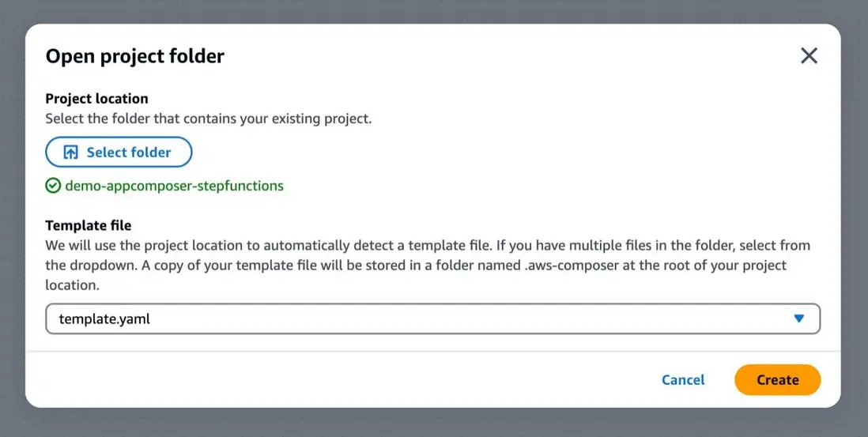Click the green checkmark success icon
The image size is (868, 437).
[x=53, y=186]
